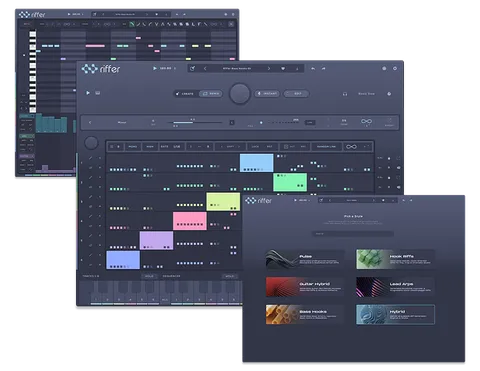Select the pink pattern block in fourth row
Image resolution: width=480 pixels, height=371 pixels.
(x=190, y=221)
